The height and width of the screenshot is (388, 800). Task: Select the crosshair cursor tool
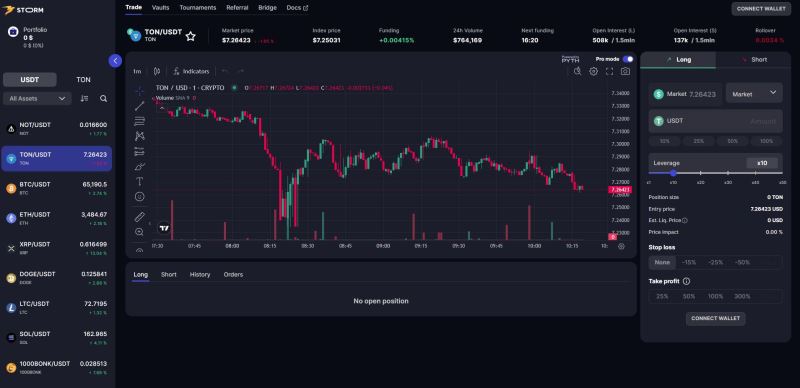tap(139, 91)
